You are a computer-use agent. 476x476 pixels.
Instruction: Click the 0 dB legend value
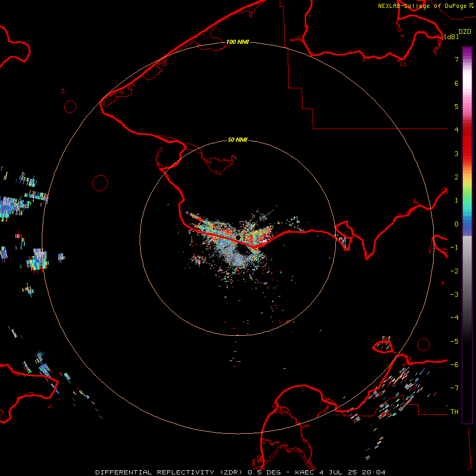[x=456, y=224]
